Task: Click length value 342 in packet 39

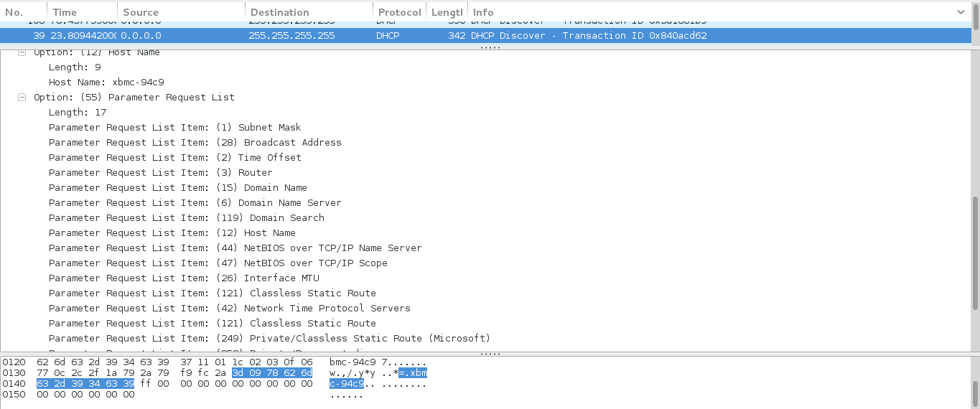Action: 457,35
